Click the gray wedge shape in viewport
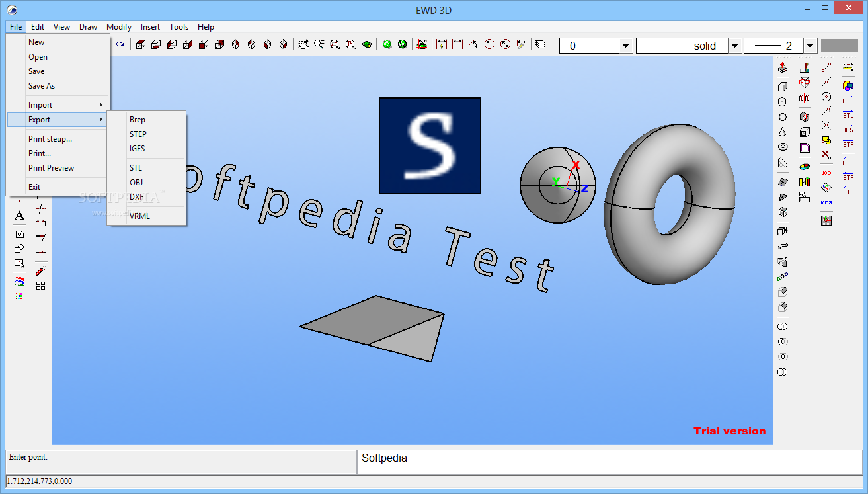Screen dimensions: 868x494 372,329
